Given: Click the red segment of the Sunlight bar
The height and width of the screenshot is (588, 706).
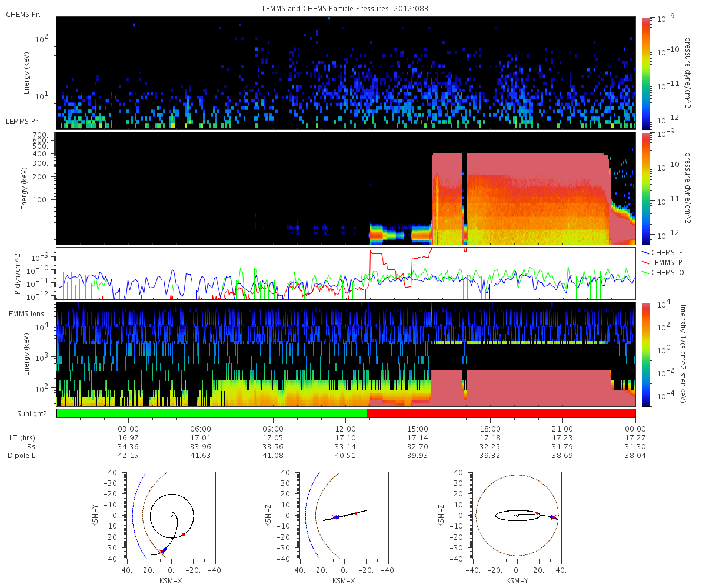Looking at the screenshot, I should pos(501,413).
